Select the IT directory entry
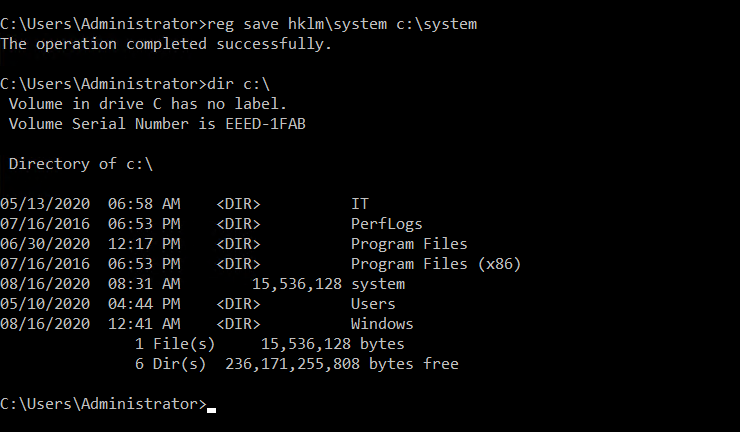 pos(360,203)
